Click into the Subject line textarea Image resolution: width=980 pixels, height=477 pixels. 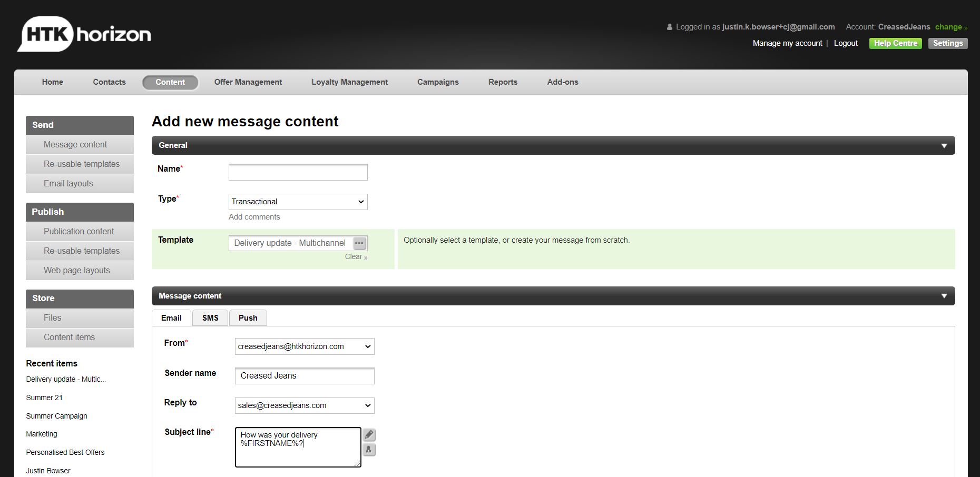[x=298, y=447]
